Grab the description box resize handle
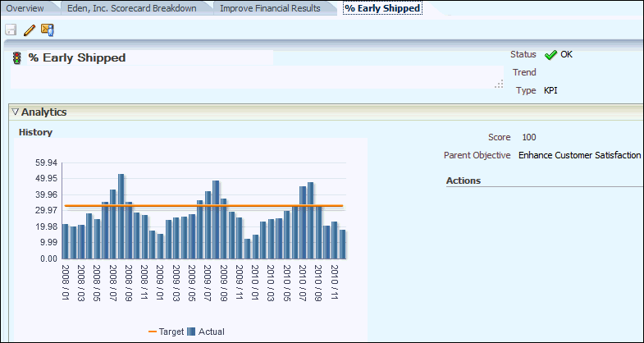 click(499, 84)
